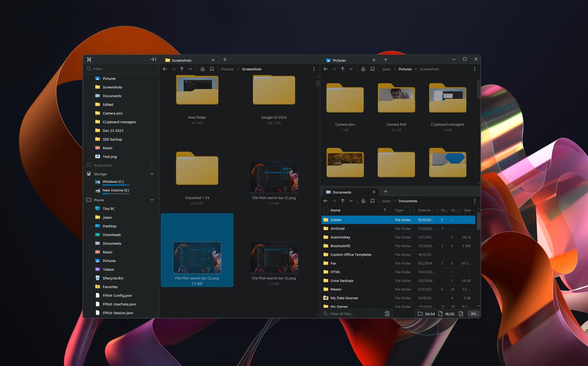
Task: Add a new tab beside the Documents tab
Action: 385,192
